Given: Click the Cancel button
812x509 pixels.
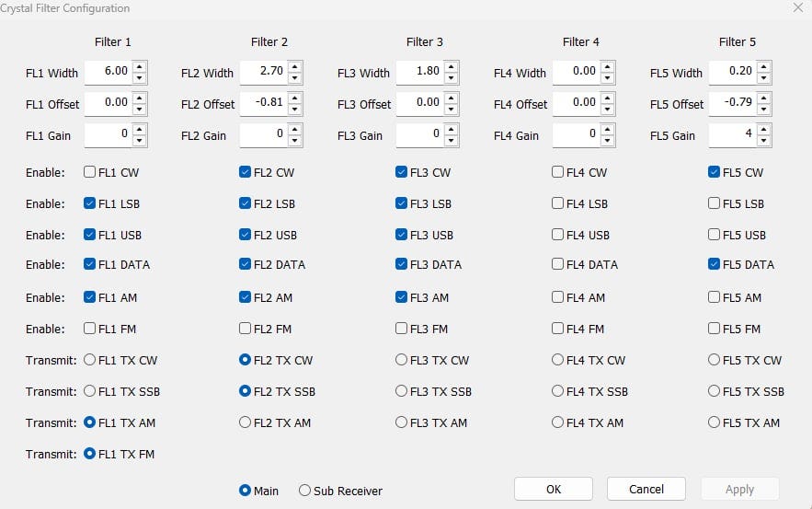Looking at the screenshot, I should click(x=646, y=489).
